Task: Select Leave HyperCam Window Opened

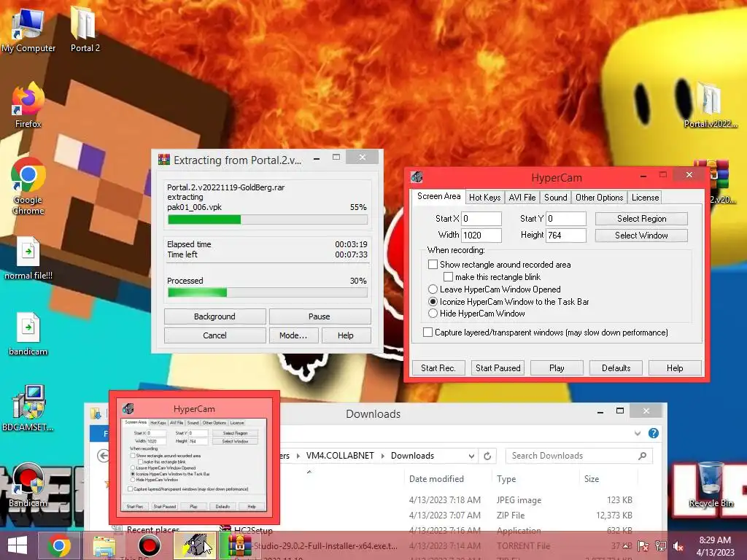Action: coord(433,289)
